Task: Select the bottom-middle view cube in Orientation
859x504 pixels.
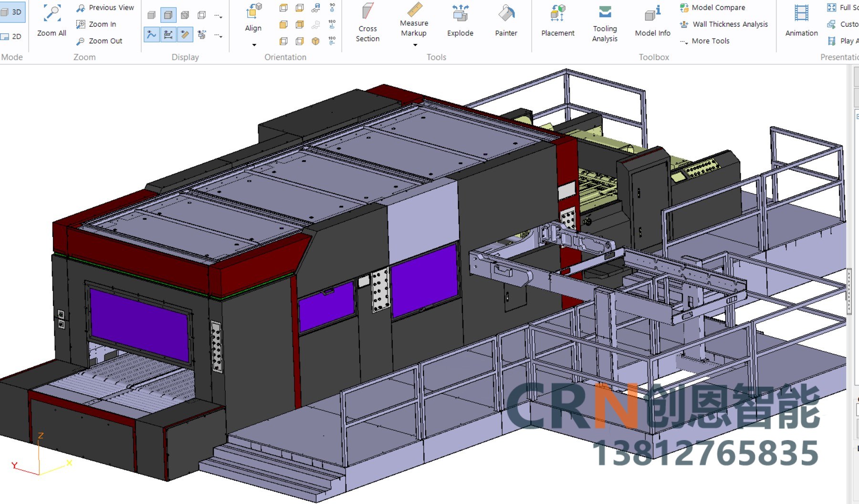Action: click(300, 41)
